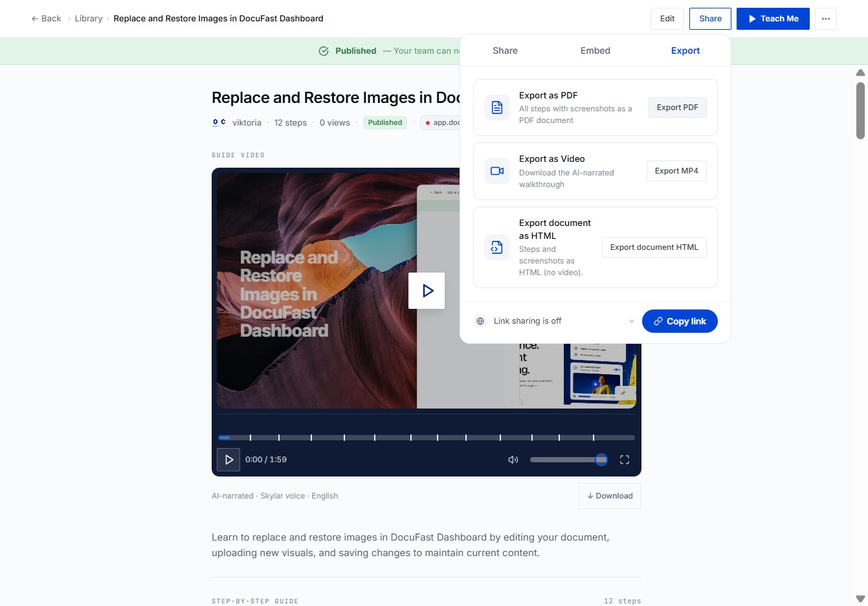This screenshot has height=606, width=868.
Task: Click the '12 steps' text under title
Action: [x=291, y=122]
